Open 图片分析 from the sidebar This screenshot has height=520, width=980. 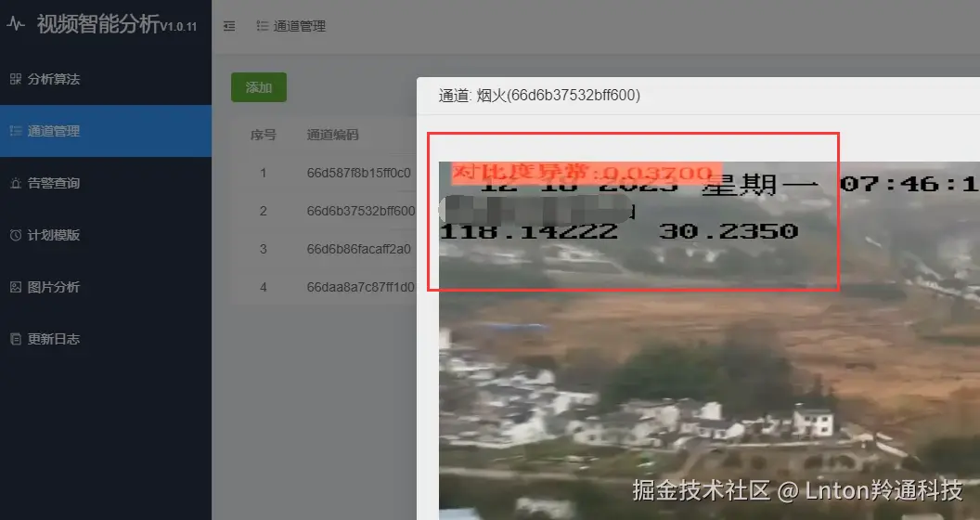click(x=106, y=287)
